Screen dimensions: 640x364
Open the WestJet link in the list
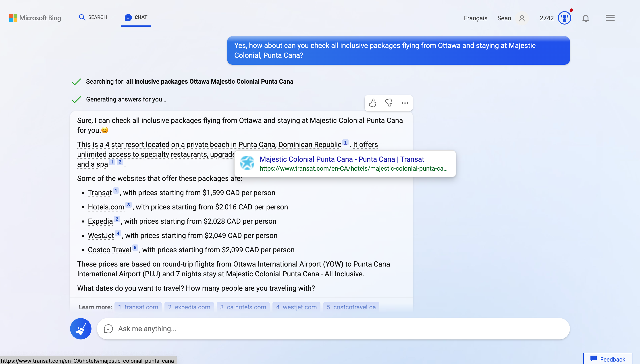101,236
